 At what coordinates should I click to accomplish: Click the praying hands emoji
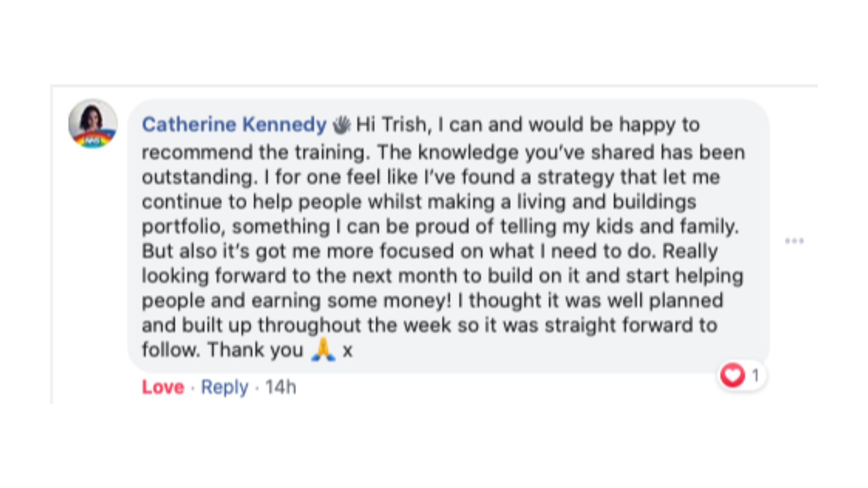tap(323, 350)
